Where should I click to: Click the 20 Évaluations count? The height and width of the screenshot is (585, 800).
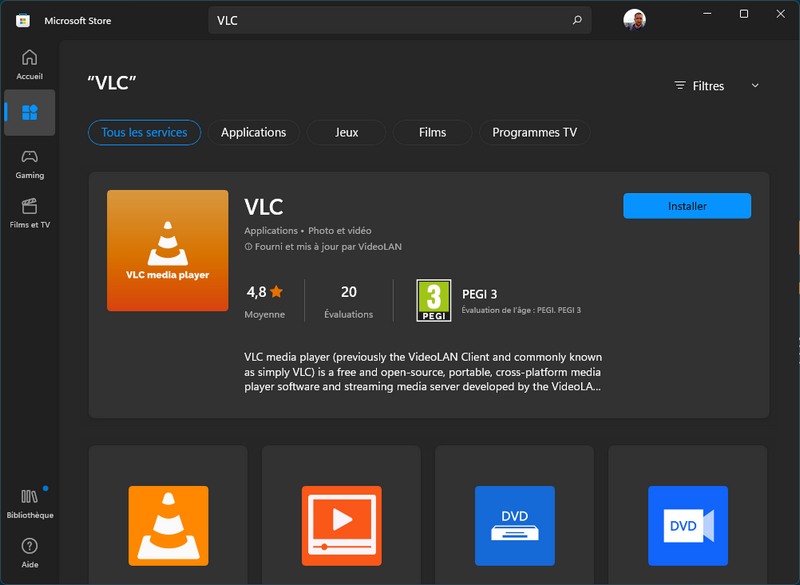[348, 301]
